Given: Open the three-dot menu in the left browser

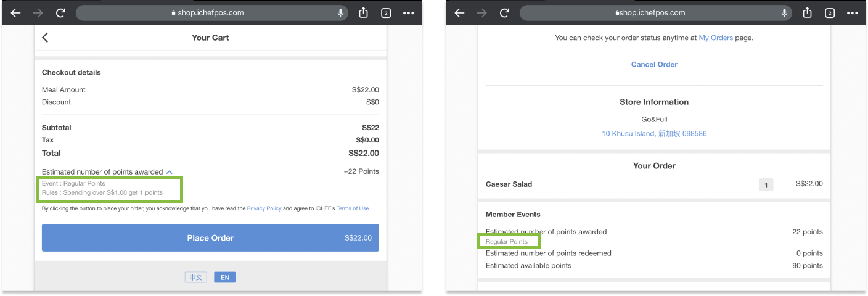Looking at the screenshot, I should pos(409,13).
